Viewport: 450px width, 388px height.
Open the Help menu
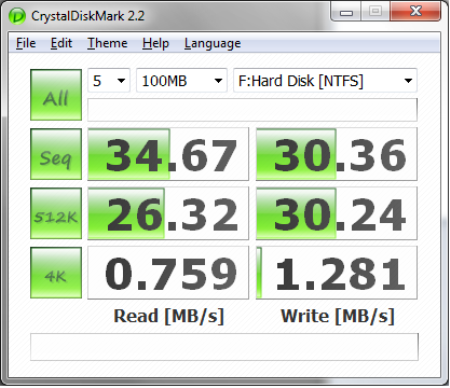coord(155,43)
